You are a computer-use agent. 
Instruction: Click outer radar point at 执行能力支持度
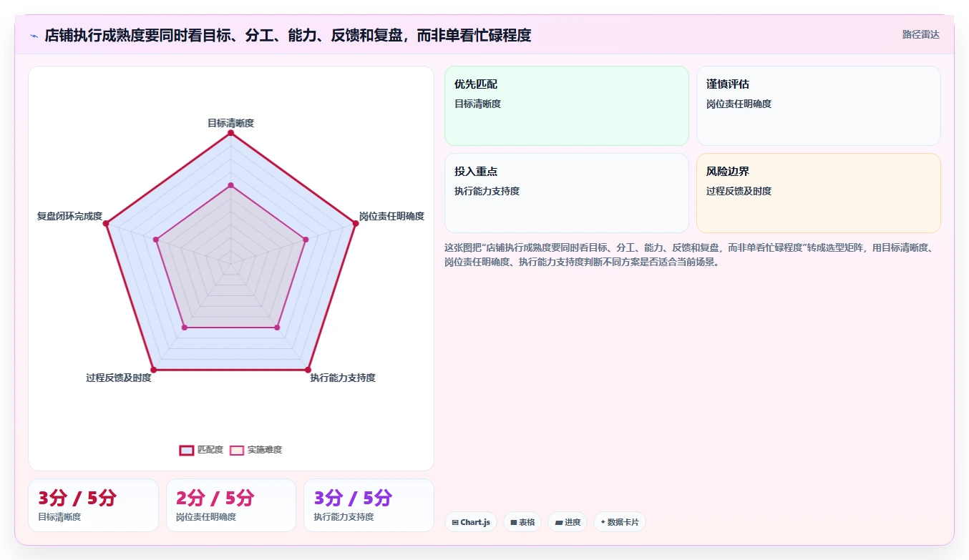tap(308, 370)
